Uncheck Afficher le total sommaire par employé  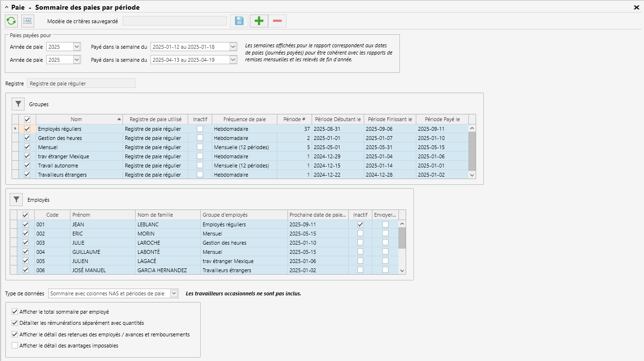(14, 312)
